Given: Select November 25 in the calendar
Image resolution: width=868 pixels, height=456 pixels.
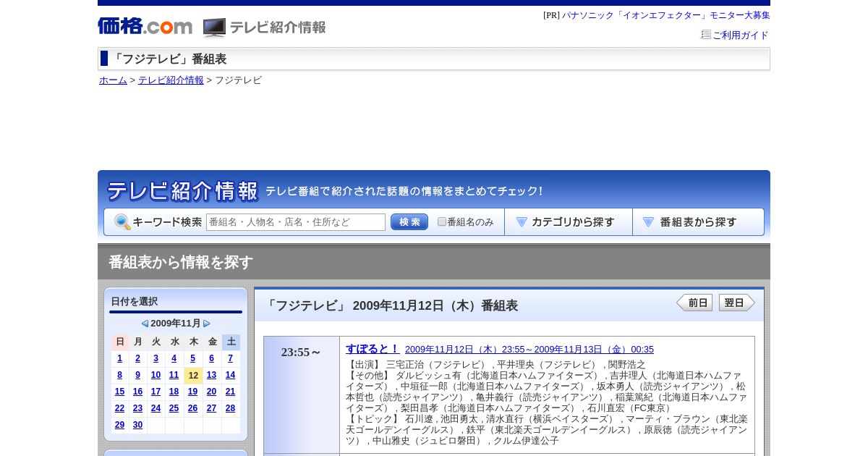Looking at the screenshot, I should pos(174,408).
